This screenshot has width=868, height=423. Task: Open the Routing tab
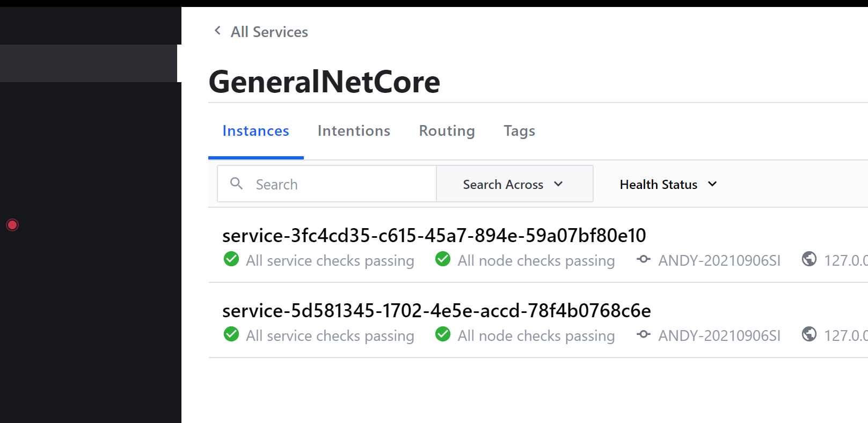click(x=447, y=131)
